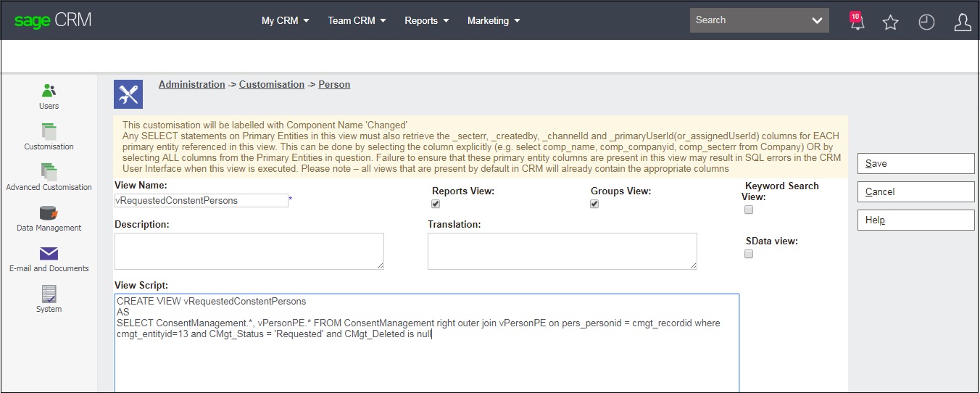Open E-mail and Documents icon
The image size is (980, 393).
pyautogui.click(x=49, y=254)
